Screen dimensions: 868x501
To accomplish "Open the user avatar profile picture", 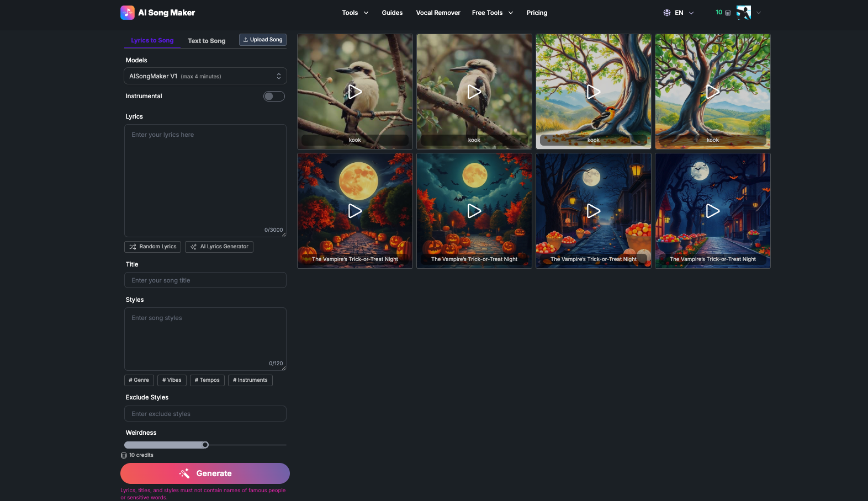I will coord(744,13).
